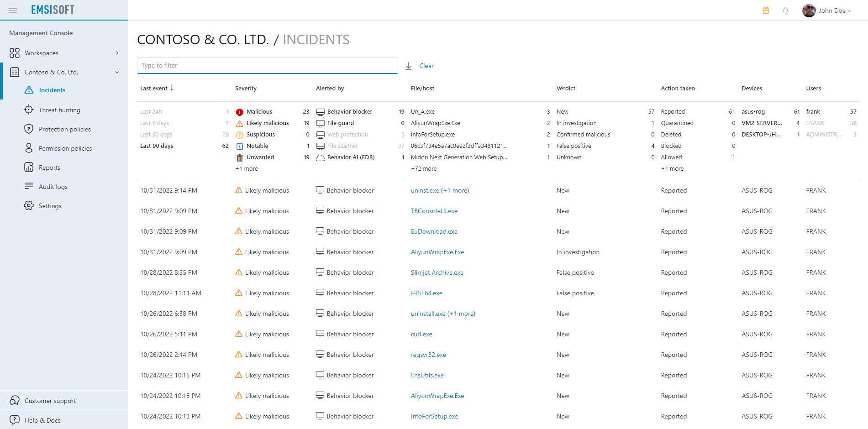Image resolution: width=868 pixels, height=429 pixels.
Task: Filter by Last 90 days
Action: coord(157,146)
